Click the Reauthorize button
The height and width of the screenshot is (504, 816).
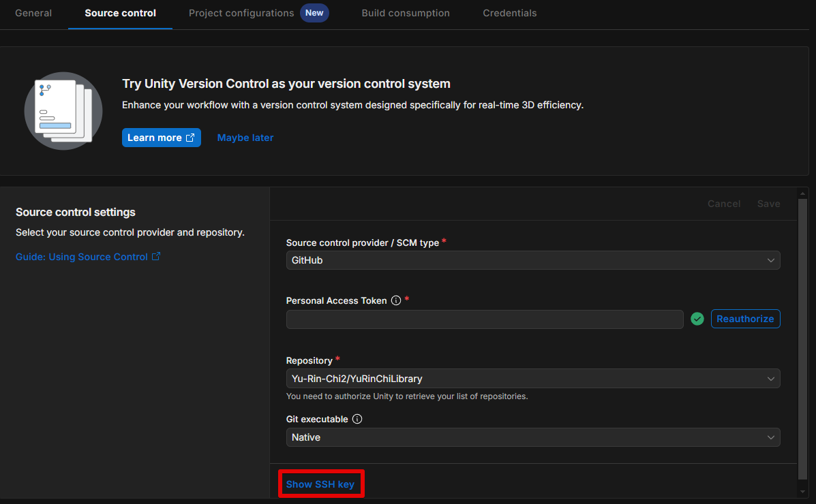click(745, 319)
